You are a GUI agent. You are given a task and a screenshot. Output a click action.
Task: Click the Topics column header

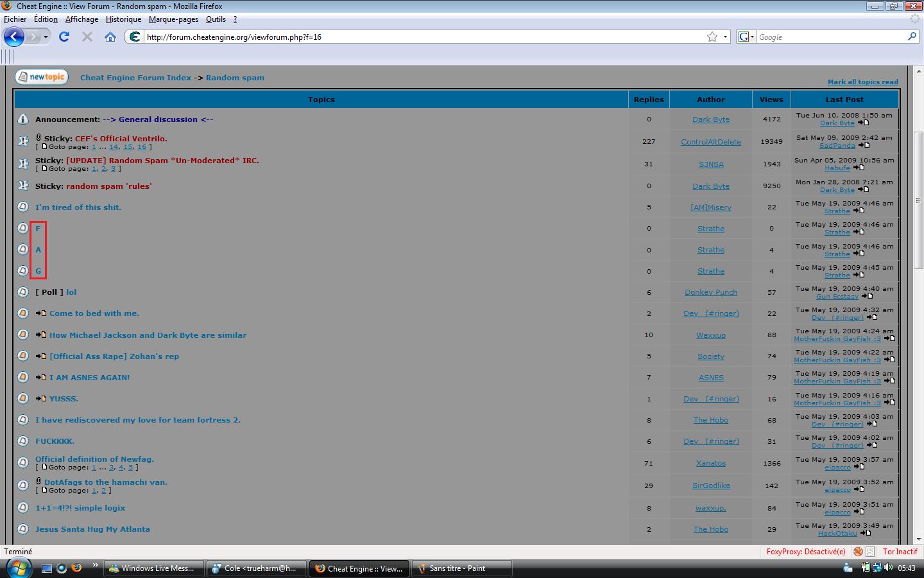click(321, 100)
